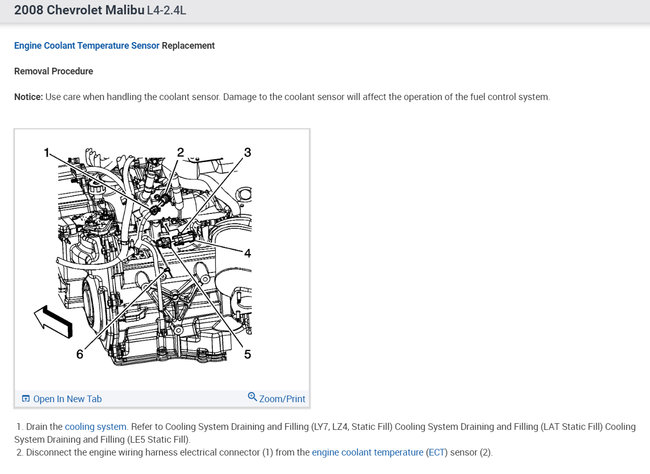650x474 pixels.
Task: Click the Open In New Tab icon
Action: tap(26, 399)
